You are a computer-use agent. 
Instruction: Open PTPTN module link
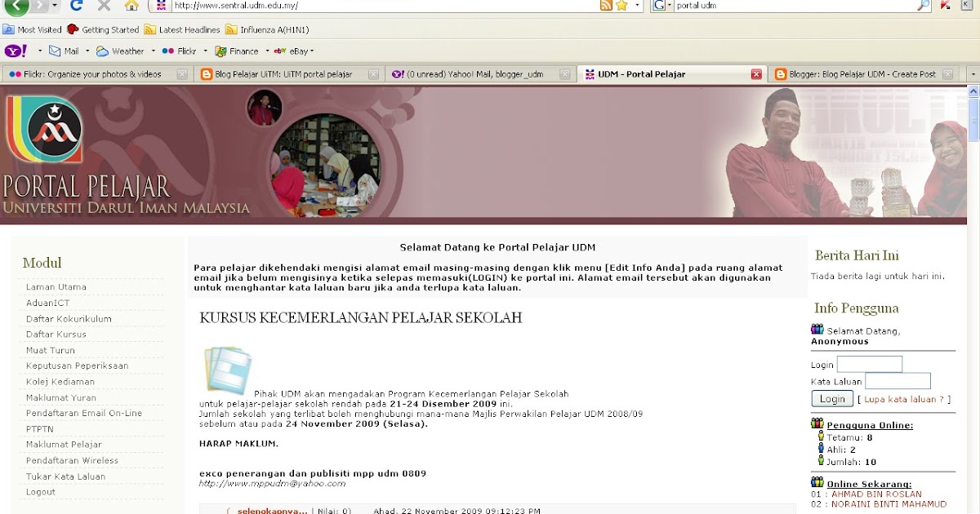(40, 428)
